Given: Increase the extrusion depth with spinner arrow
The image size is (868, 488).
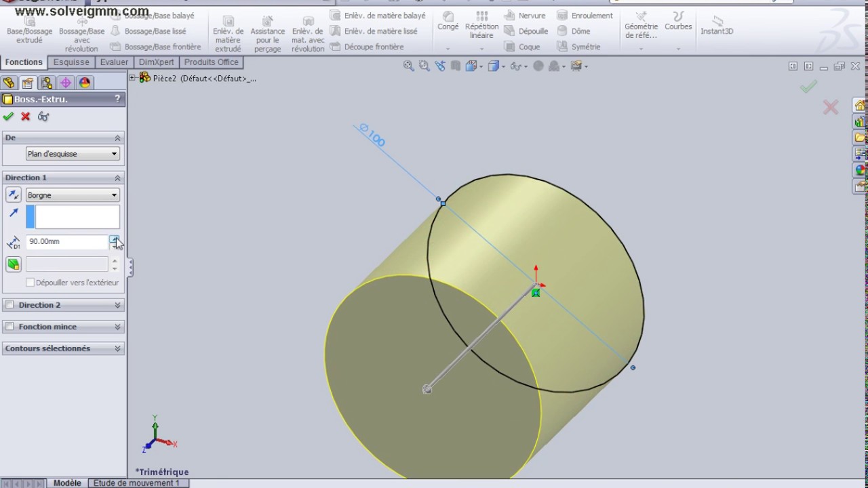Looking at the screenshot, I should tap(115, 238).
